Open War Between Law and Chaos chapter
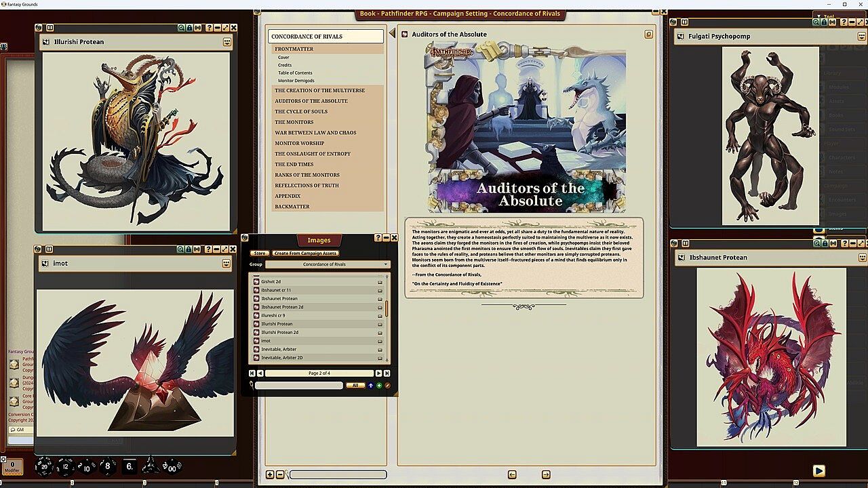Image resolution: width=868 pixels, height=488 pixels. coord(328,132)
